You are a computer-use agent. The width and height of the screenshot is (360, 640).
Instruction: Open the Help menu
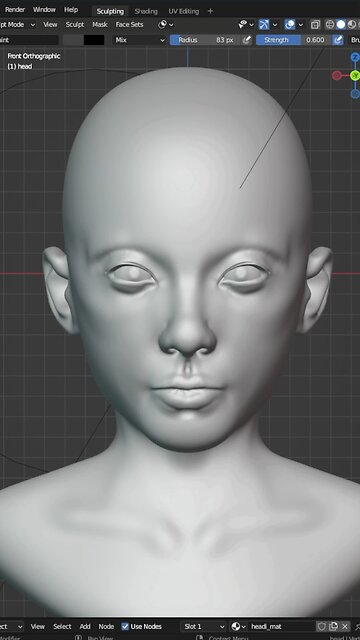71,9
